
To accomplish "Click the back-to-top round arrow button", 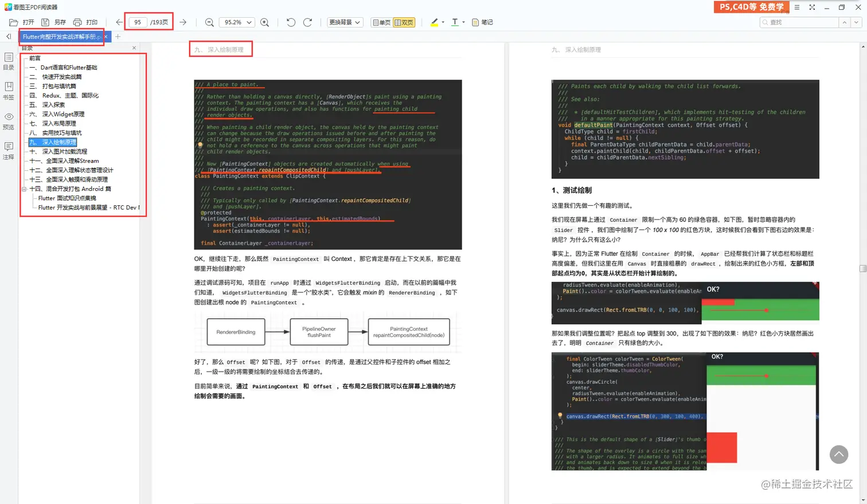I will 839,455.
